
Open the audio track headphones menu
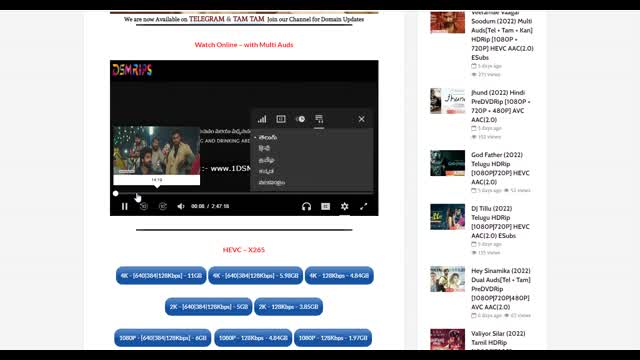point(306,207)
